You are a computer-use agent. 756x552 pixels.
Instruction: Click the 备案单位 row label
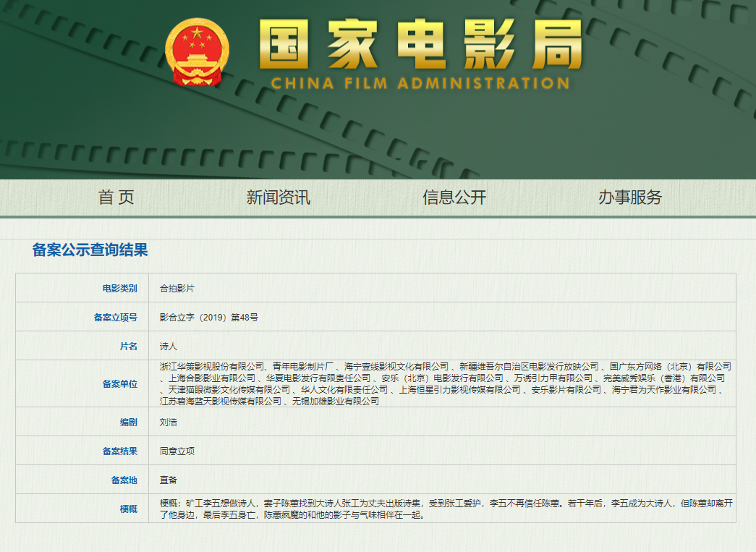pyautogui.click(x=119, y=383)
